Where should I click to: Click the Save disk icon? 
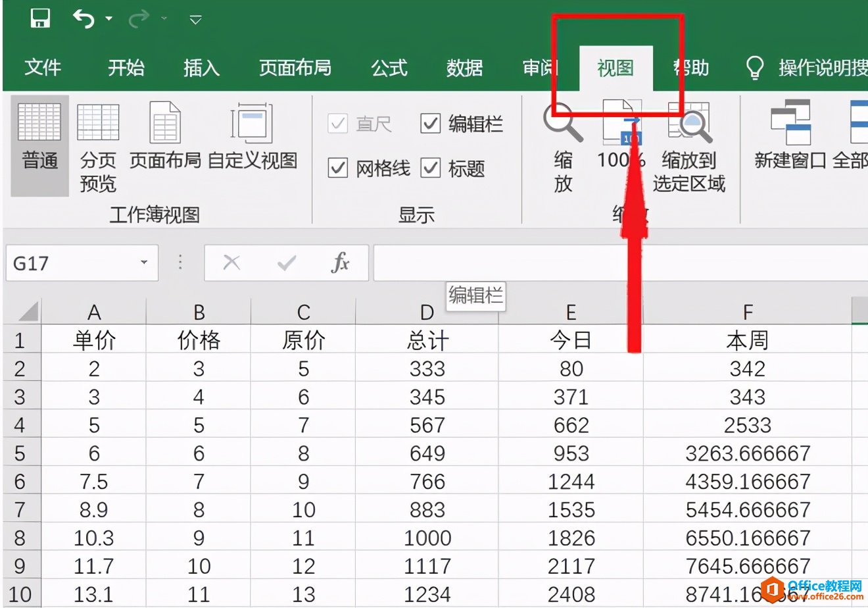click(x=40, y=19)
